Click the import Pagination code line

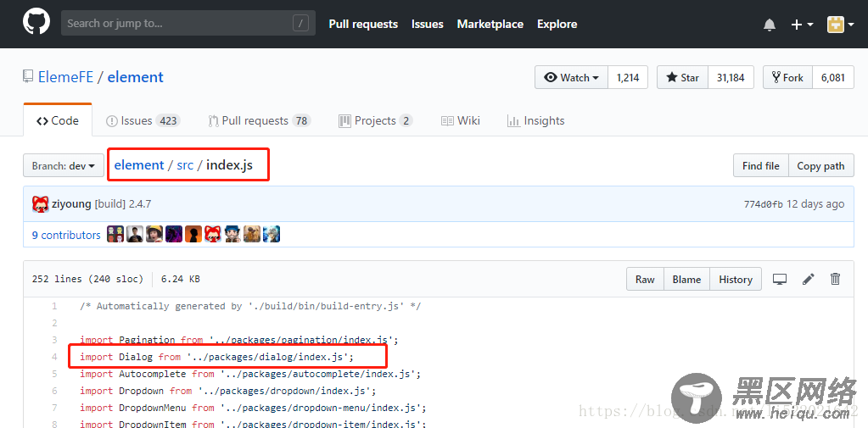pyautogui.click(x=239, y=340)
